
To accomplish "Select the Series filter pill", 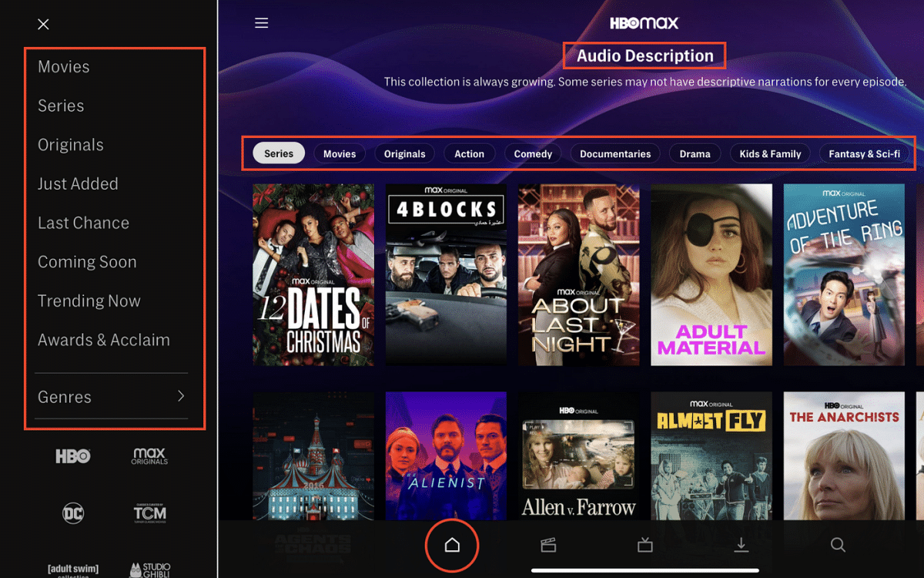I will pyautogui.click(x=279, y=154).
